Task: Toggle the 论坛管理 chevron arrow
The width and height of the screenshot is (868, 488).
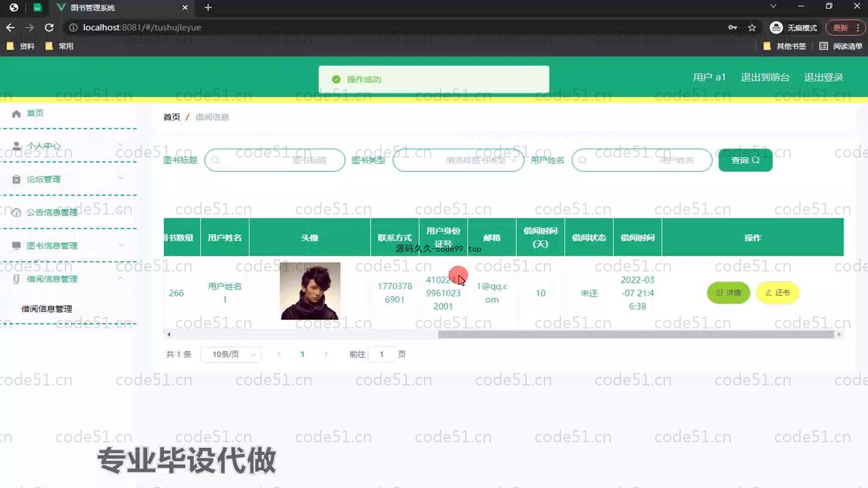Action: (x=120, y=178)
